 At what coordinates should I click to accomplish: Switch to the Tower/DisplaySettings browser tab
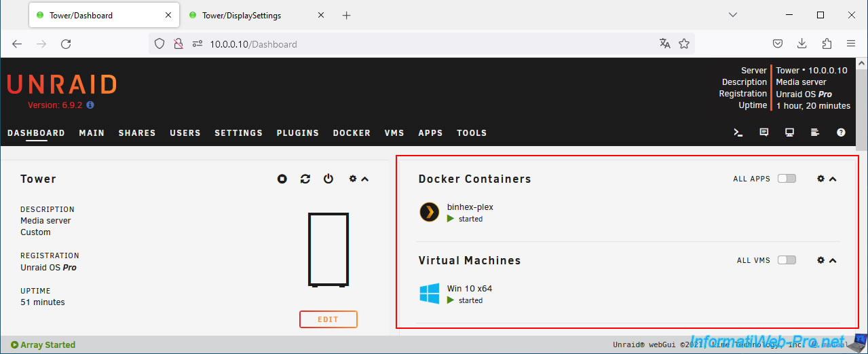(241, 15)
